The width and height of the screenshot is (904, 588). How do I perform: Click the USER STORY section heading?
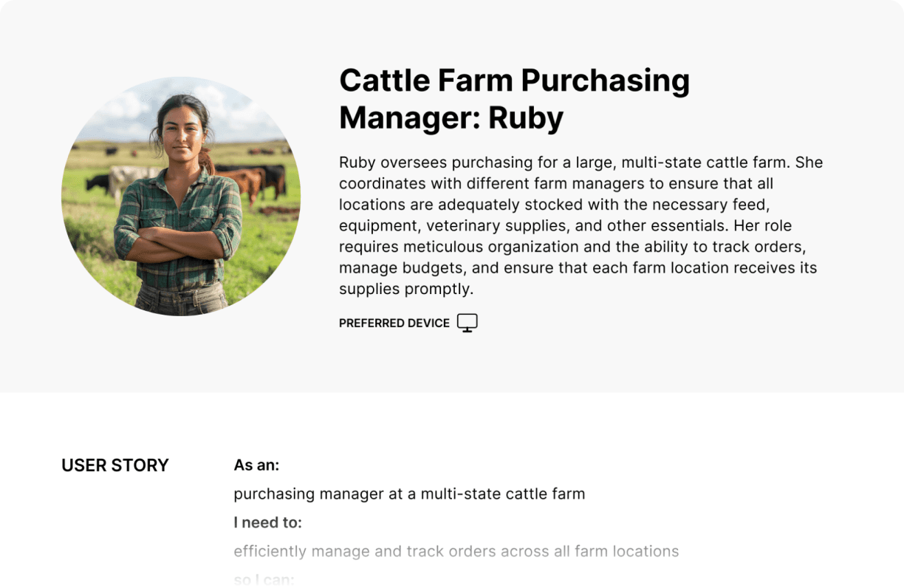pyautogui.click(x=115, y=465)
